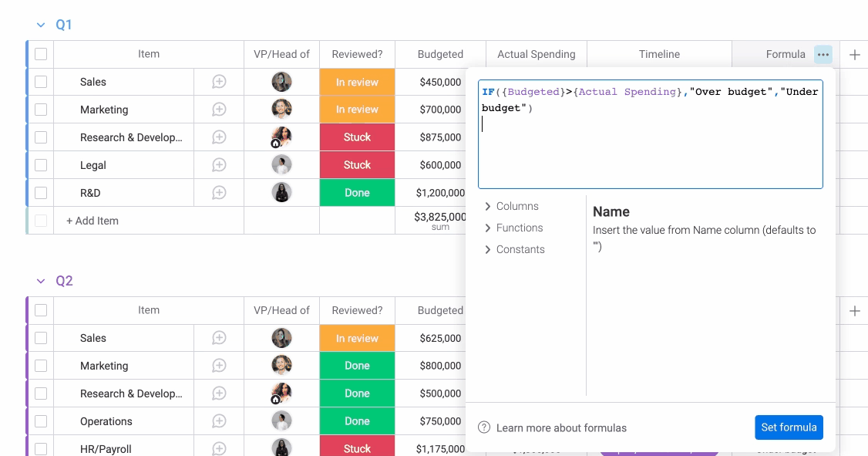
Task: Open conversation for Q2 Operations item
Action: click(x=219, y=421)
